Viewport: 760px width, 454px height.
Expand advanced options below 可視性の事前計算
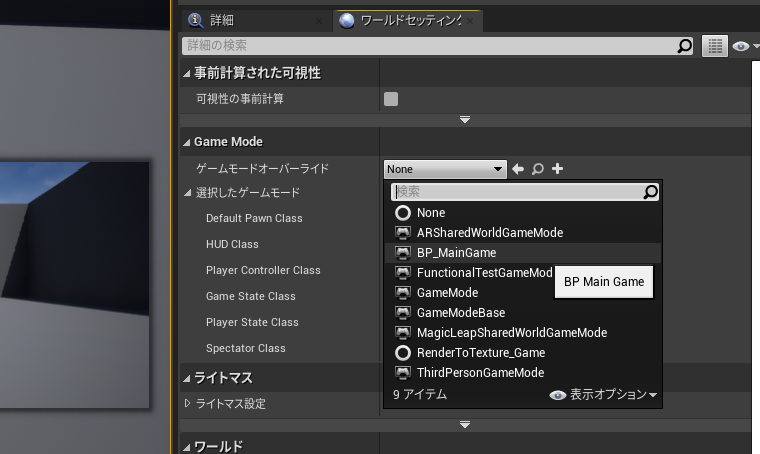point(465,119)
